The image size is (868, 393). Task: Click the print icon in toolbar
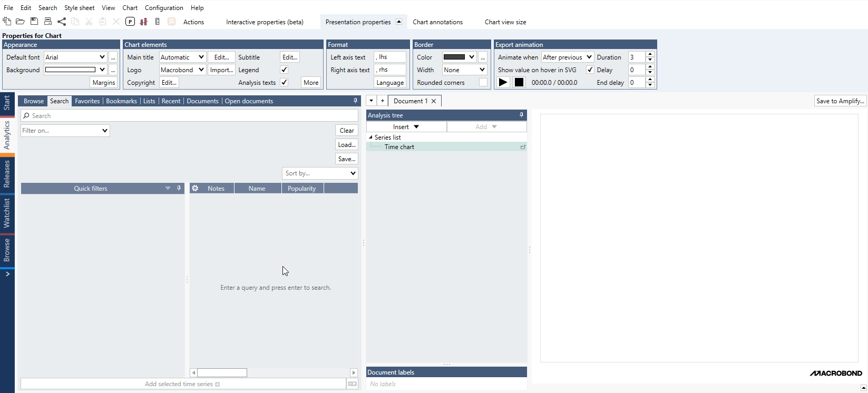(48, 22)
